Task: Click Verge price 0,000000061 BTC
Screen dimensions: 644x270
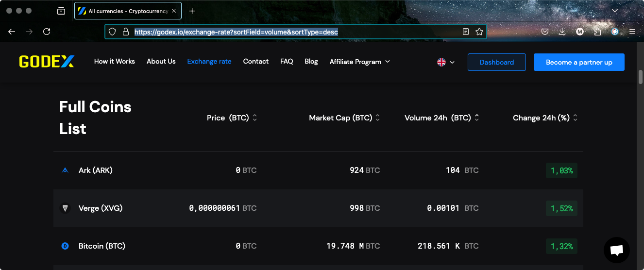Action: pos(223,208)
